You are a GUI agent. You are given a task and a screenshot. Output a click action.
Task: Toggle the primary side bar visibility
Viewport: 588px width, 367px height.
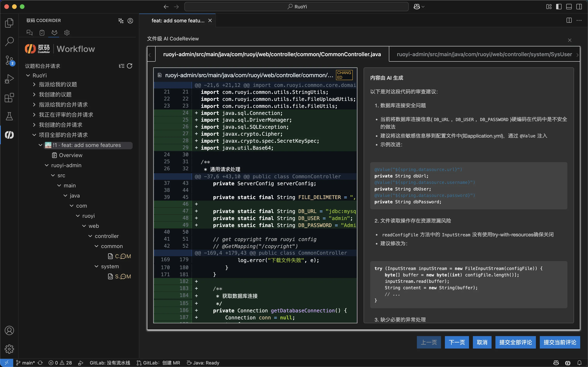coord(559,7)
